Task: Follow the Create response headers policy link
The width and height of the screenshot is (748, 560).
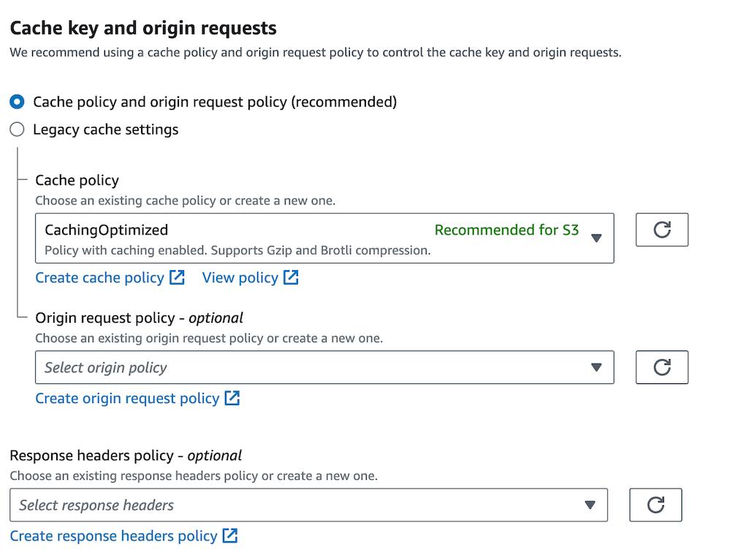Action: [x=113, y=536]
